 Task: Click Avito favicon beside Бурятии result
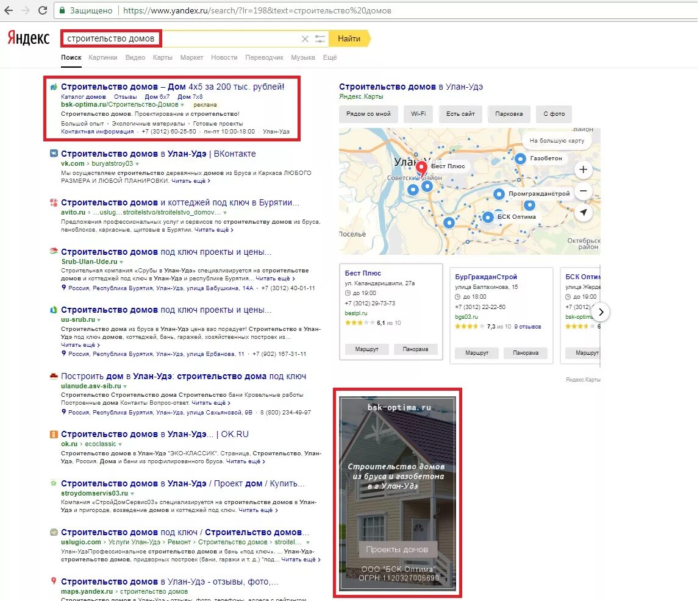click(x=54, y=202)
